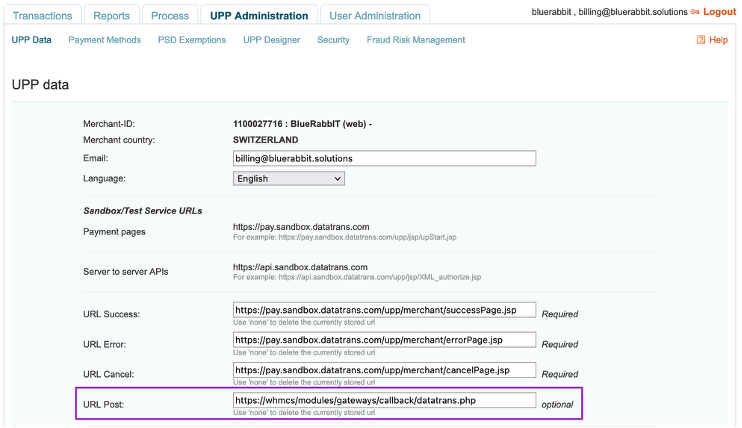Navigate to Security settings
Screen dimensions: 742x428
[x=333, y=40]
